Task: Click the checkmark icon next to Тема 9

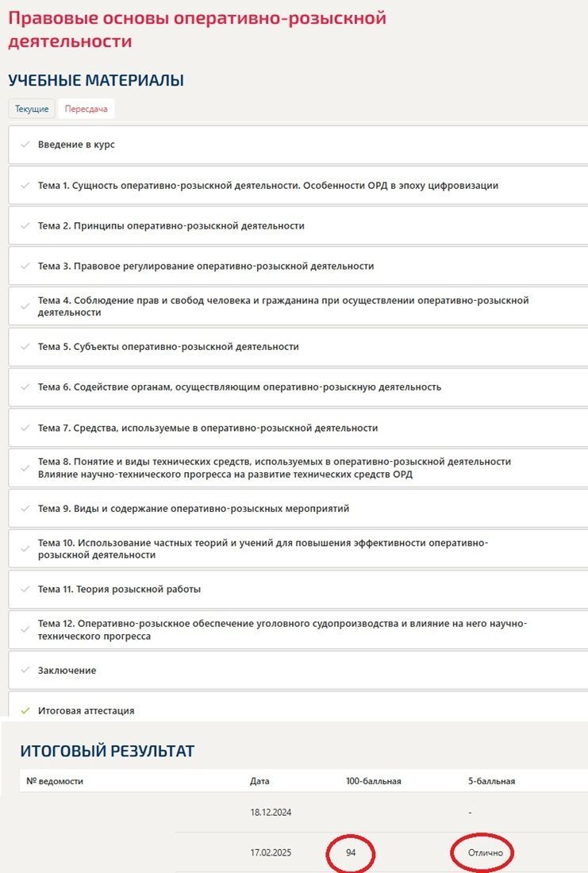Action: point(25,508)
